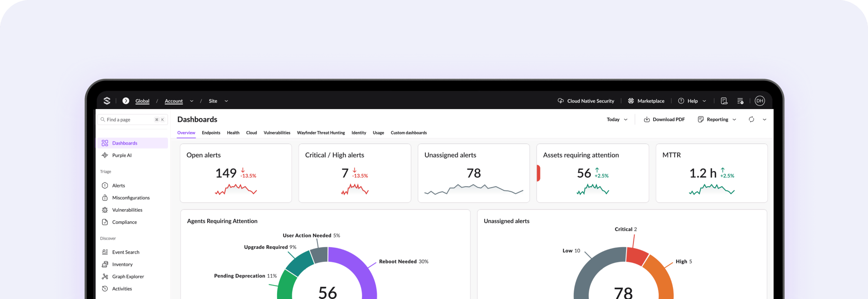
Task: Click the Download PDF button label
Action: (669, 119)
